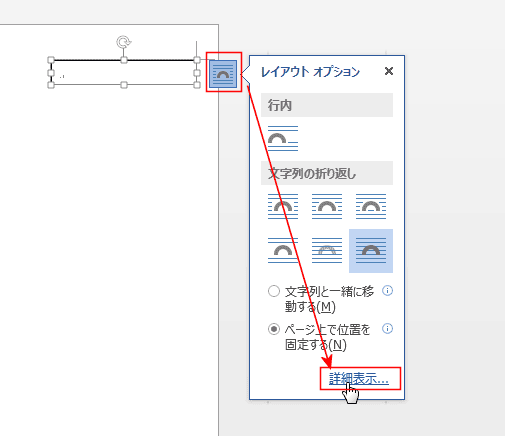This screenshot has width=505, height=436.
Task: Select the ページ上で位置を固定する radio button
Action: (274, 329)
